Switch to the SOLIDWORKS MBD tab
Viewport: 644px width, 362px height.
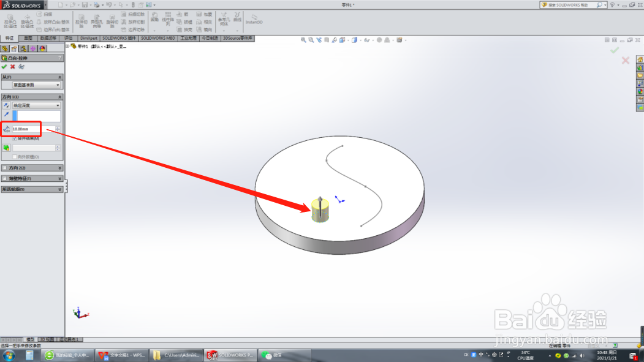158,38
